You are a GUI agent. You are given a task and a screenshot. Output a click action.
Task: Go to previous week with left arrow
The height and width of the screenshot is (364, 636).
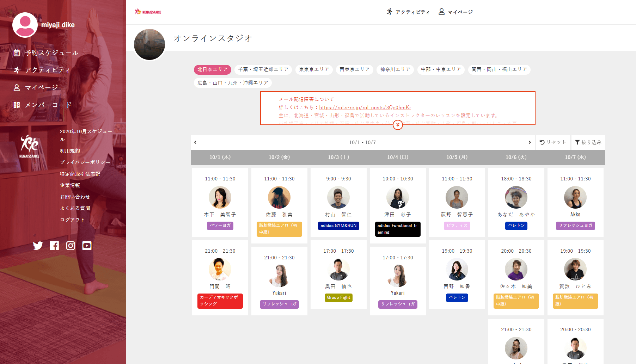click(x=195, y=142)
